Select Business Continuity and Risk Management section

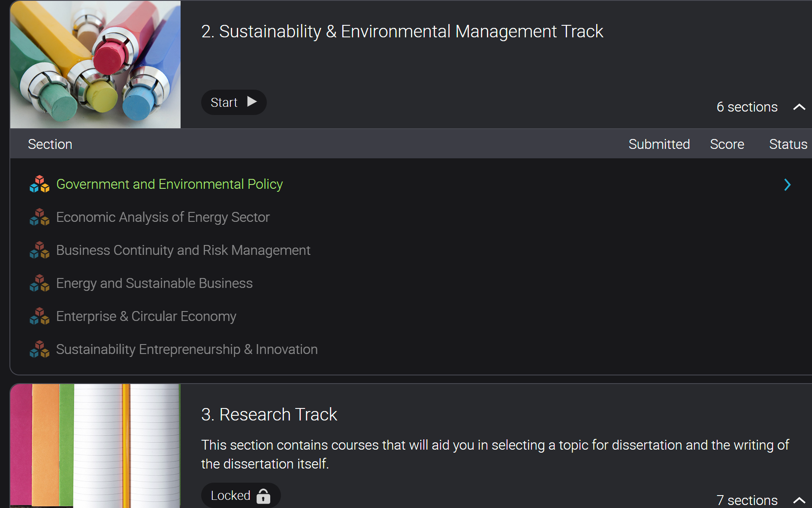coord(183,250)
